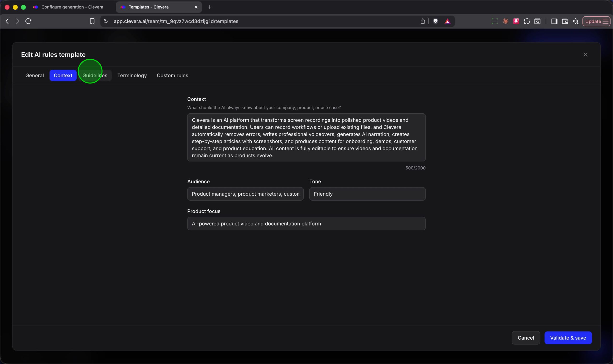This screenshot has width=613, height=364.
Task: Reload the current page
Action: [28, 21]
